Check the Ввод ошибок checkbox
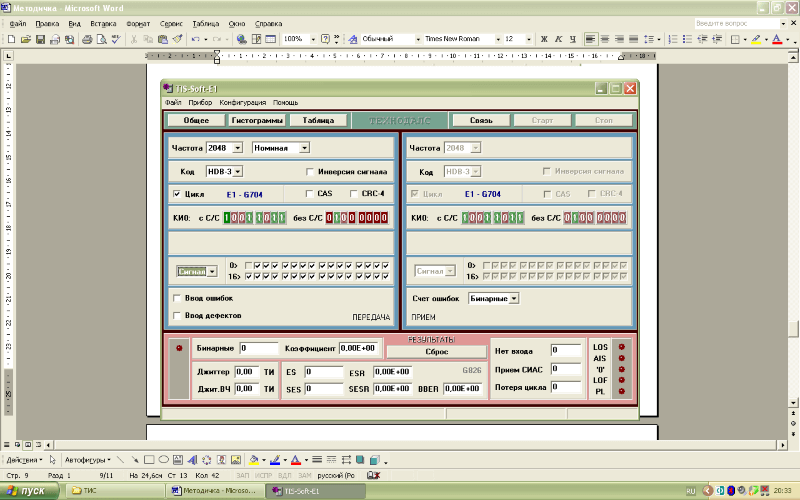 point(177,298)
